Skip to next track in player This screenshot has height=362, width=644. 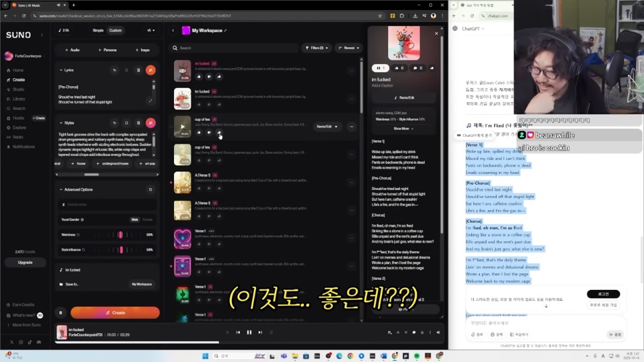(x=260, y=332)
